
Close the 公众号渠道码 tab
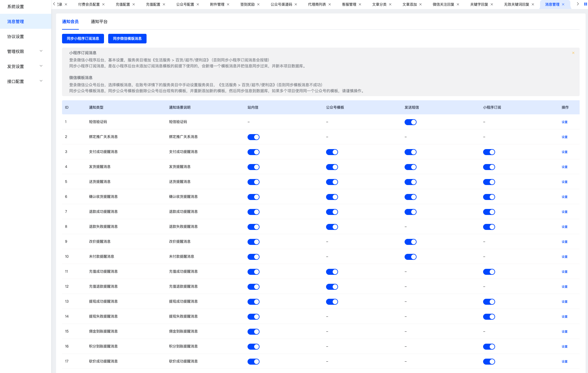(296, 4)
